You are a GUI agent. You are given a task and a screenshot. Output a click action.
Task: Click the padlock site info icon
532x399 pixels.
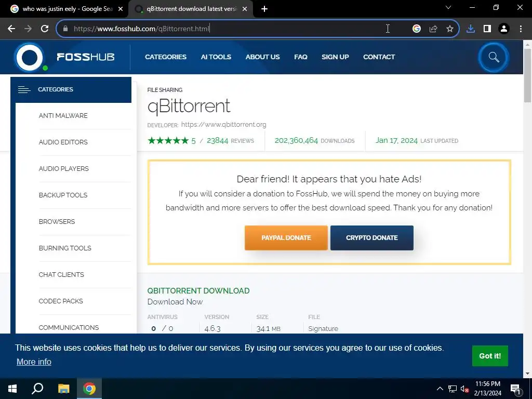[65, 29]
